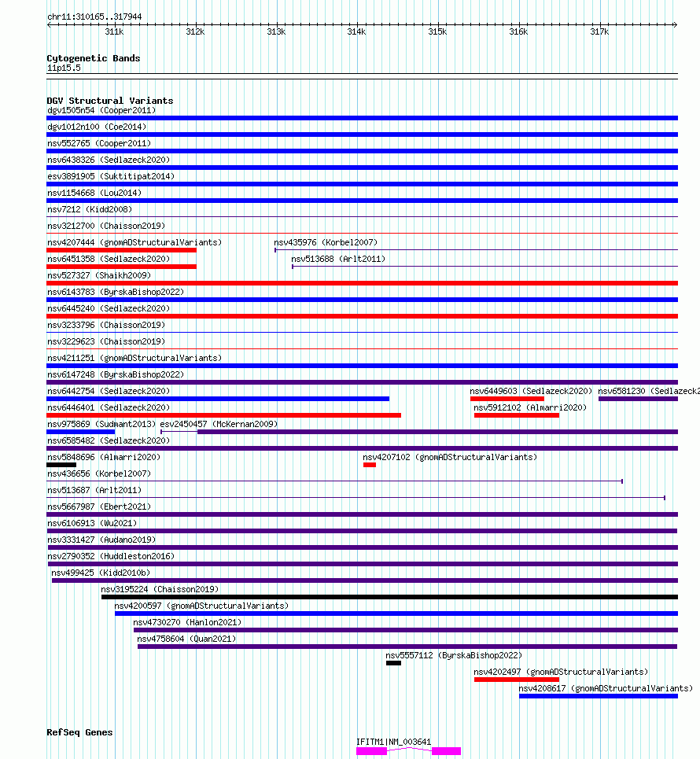Click the RefSeq Genes track title
This screenshot has width=700, height=759.
tap(79, 732)
